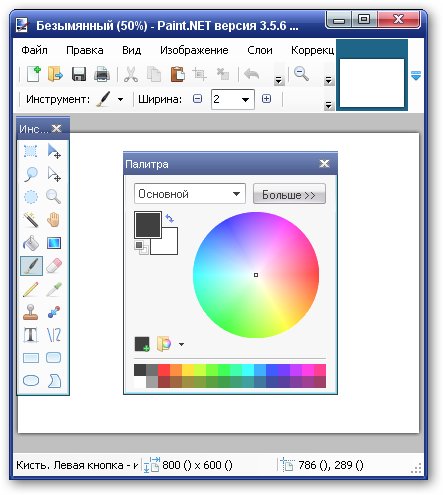Viewport: 443px width, 495px height.
Task: Open the Файл menu
Action: (x=34, y=50)
